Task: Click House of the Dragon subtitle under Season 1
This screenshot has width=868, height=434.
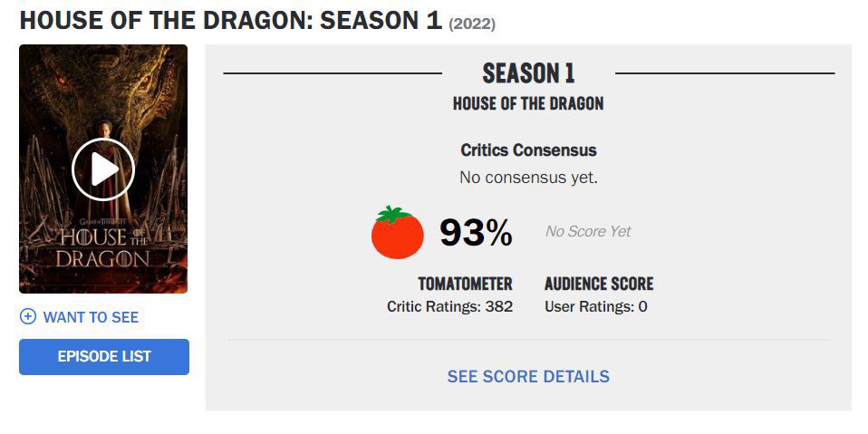Action: (528, 103)
